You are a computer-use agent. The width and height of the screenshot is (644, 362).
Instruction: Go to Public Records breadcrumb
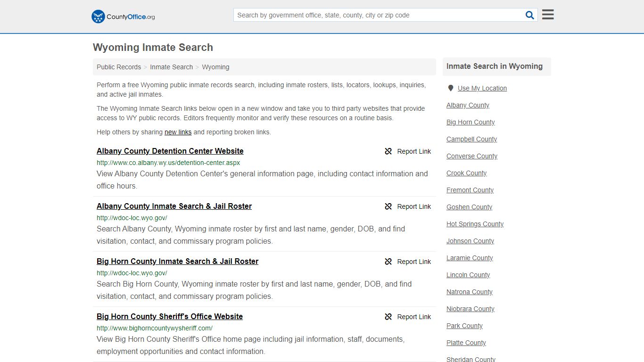coord(119,67)
